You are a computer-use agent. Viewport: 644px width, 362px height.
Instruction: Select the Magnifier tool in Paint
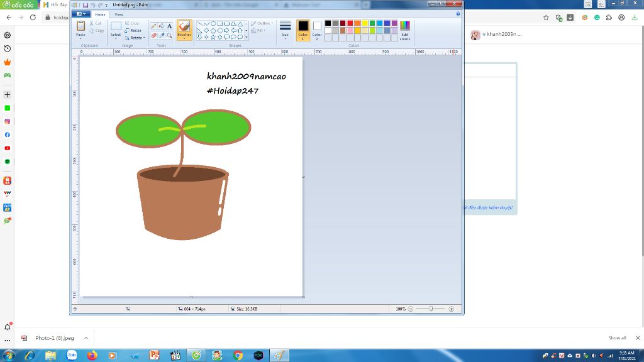pos(169,36)
